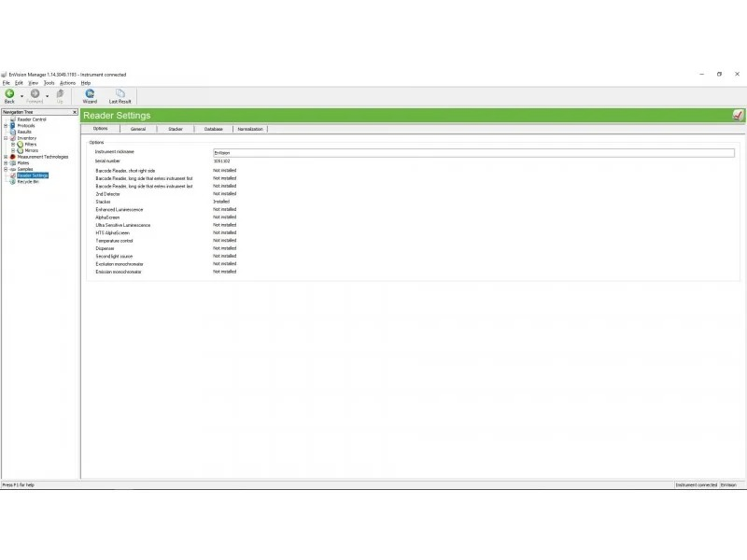This screenshot has width=747, height=560.
Task: Open the Wizard from the toolbar
Action: [90, 94]
